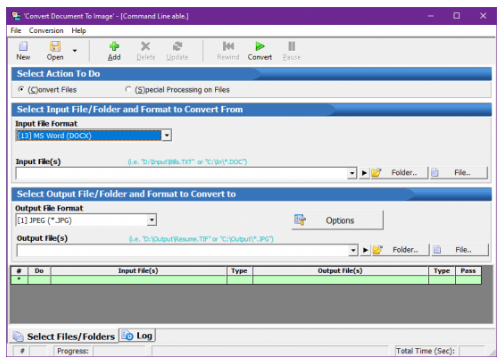
Task: Select the empty green table row
Action: (246, 280)
